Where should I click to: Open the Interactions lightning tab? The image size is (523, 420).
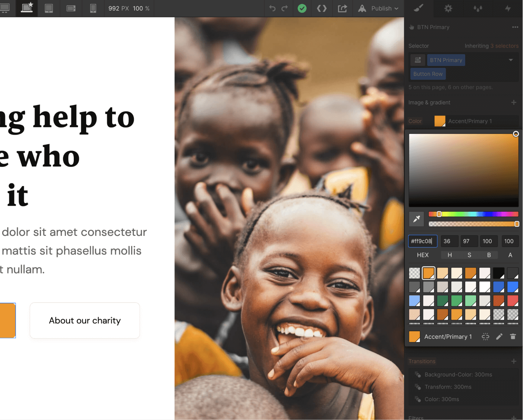(508, 8)
